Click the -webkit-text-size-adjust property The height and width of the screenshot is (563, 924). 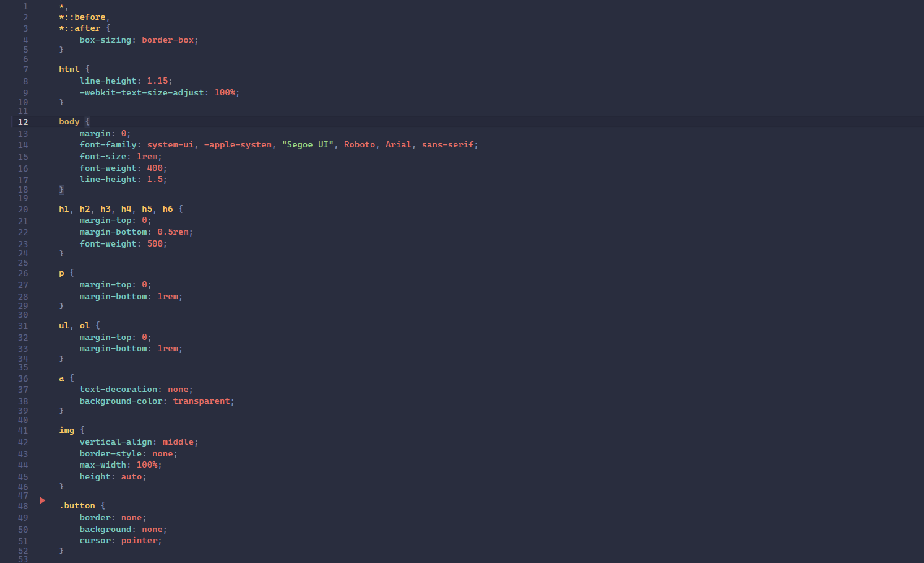[142, 93]
